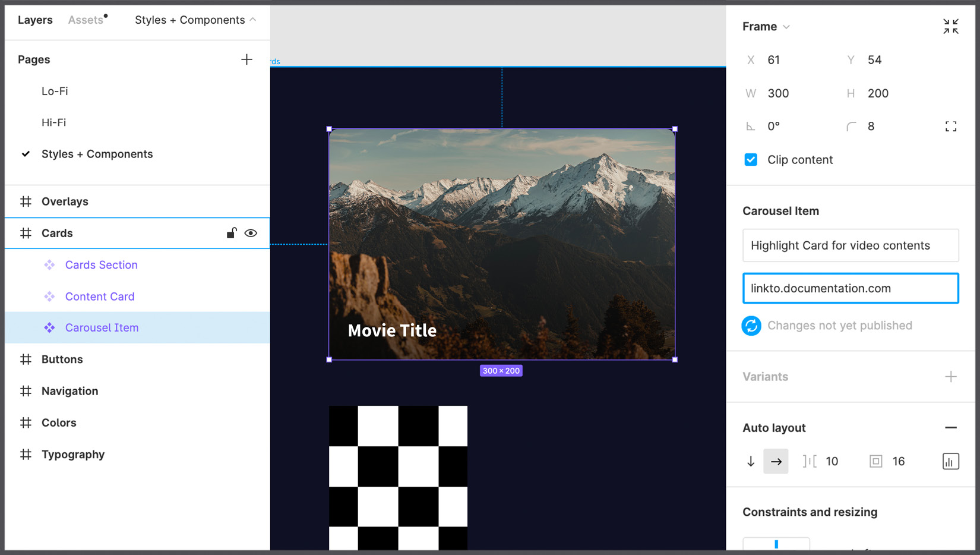Screen dimensions: 980x555
Task: Add a new page in the Pages panel
Action: [246, 59]
